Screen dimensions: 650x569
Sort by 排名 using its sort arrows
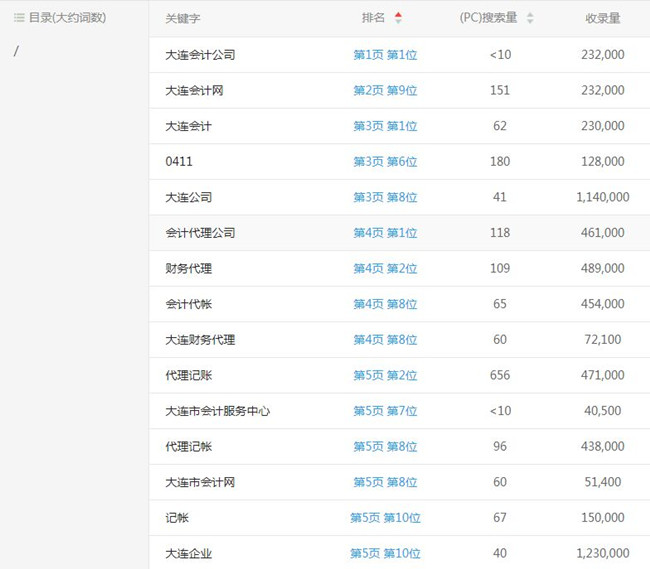398,18
